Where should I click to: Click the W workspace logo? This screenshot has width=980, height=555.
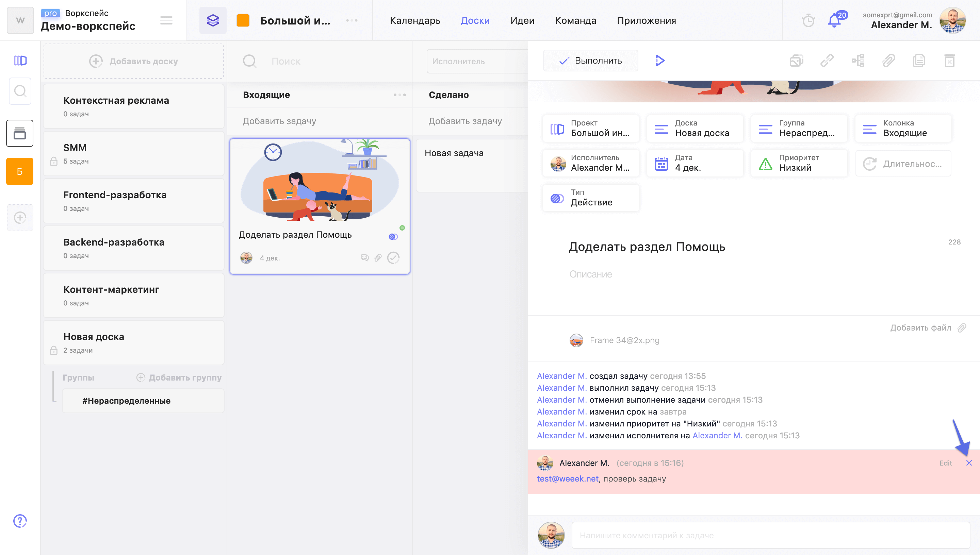click(x=20, y=20)
